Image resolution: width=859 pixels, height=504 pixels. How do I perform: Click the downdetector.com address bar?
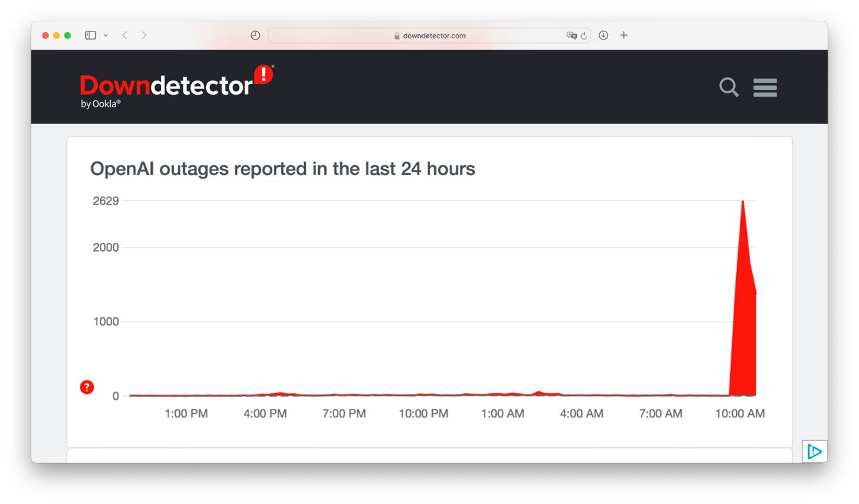(429, 36)
